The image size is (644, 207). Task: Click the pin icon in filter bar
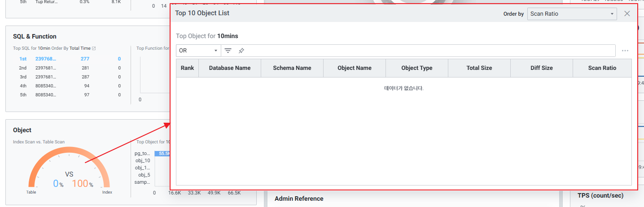(x=241, y=51)
